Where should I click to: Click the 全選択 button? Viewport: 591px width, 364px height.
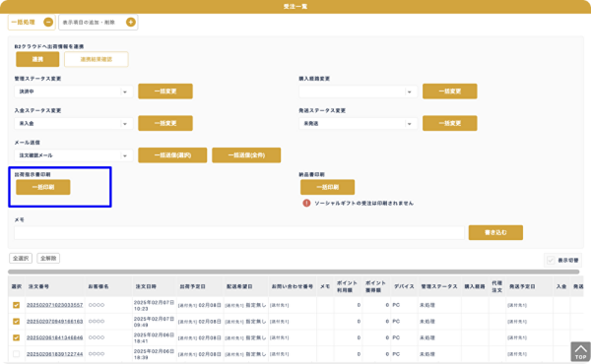click(21, 258)
